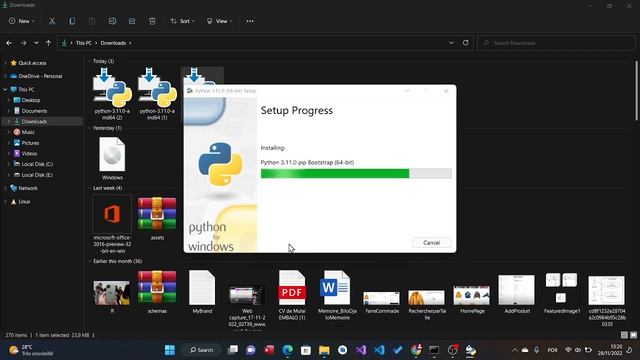
Task: Open Videos in the sidebar
Action: [x=29, y=153]
